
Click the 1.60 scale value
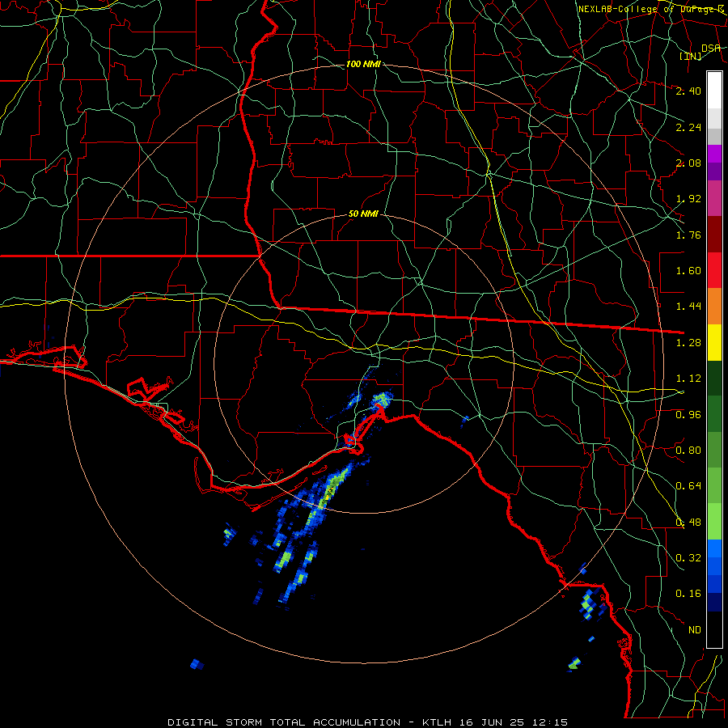point(688,271)
